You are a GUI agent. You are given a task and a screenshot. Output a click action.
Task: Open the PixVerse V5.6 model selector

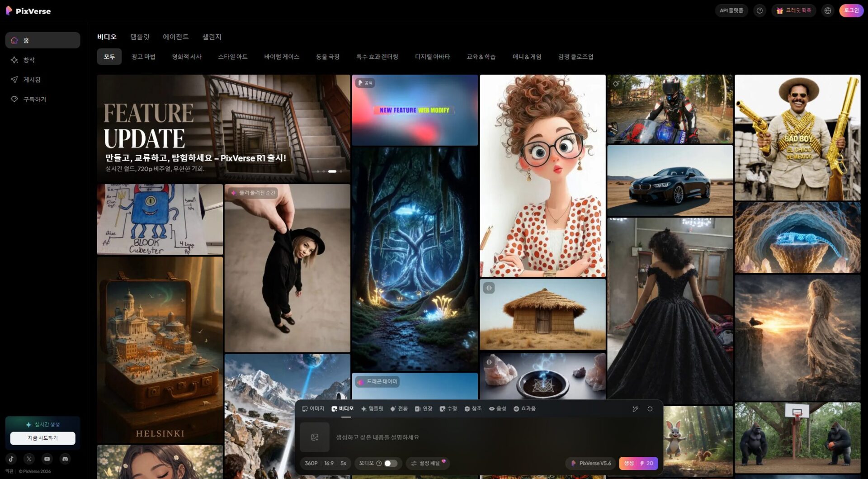[x=591, y=463]
